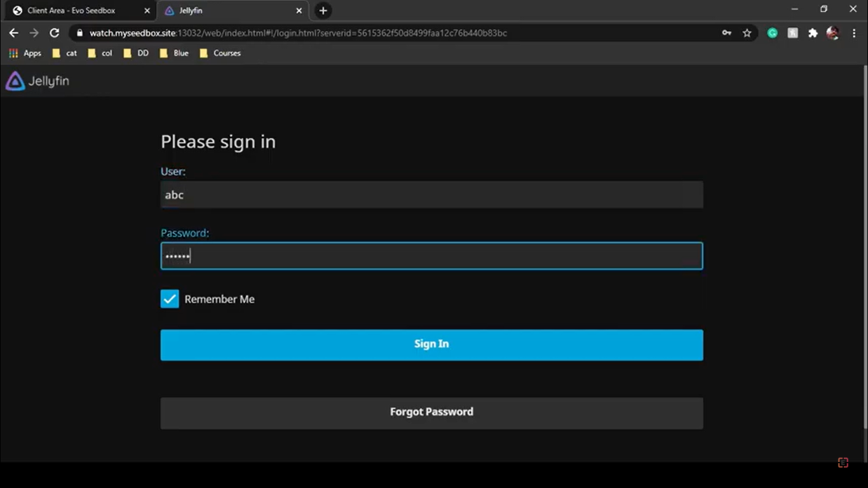Screen dimensions: 868x488
Task: Click the back navigation arrow
Action: coord(13,32)
